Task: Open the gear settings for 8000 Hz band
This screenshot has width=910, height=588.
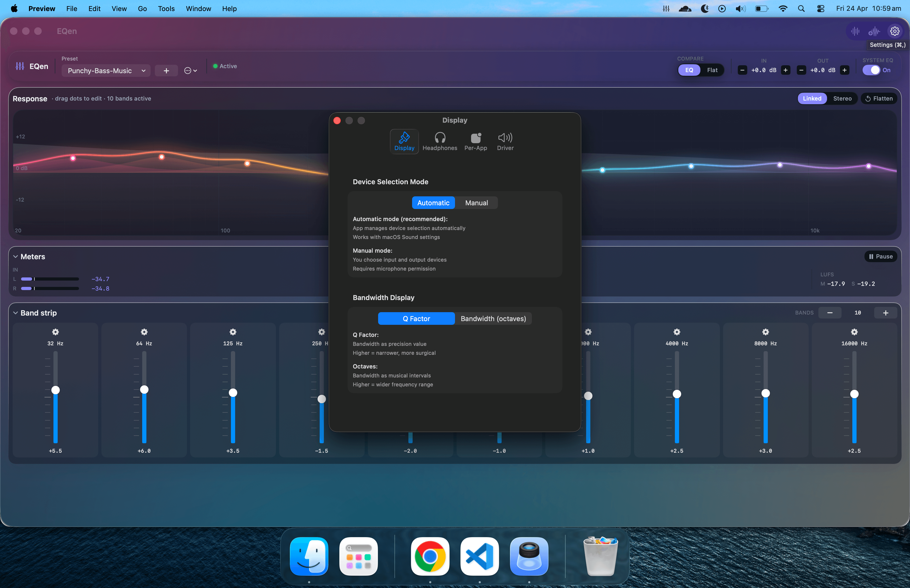Action: pos(766,332)
